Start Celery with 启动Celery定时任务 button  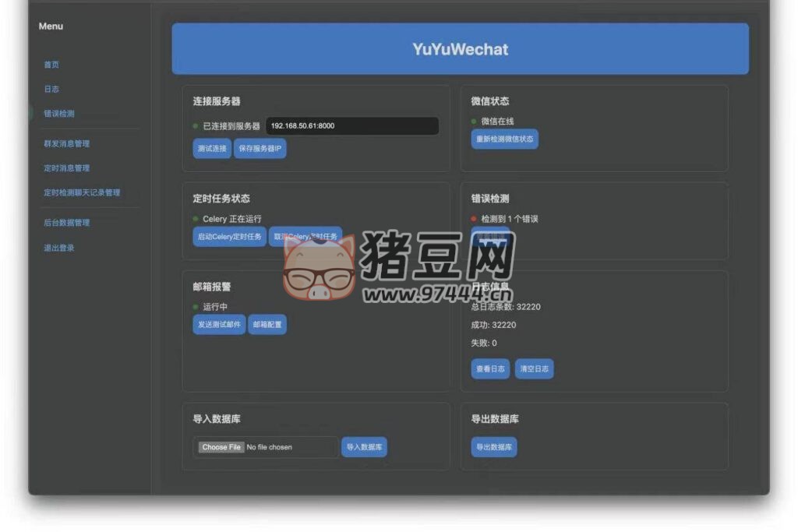(x=230, y=237)
